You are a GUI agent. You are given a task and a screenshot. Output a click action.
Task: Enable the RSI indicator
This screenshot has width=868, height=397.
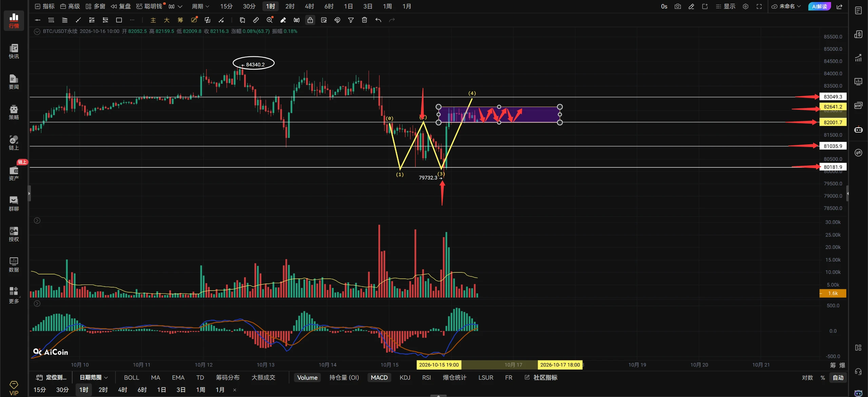[427, 377]
